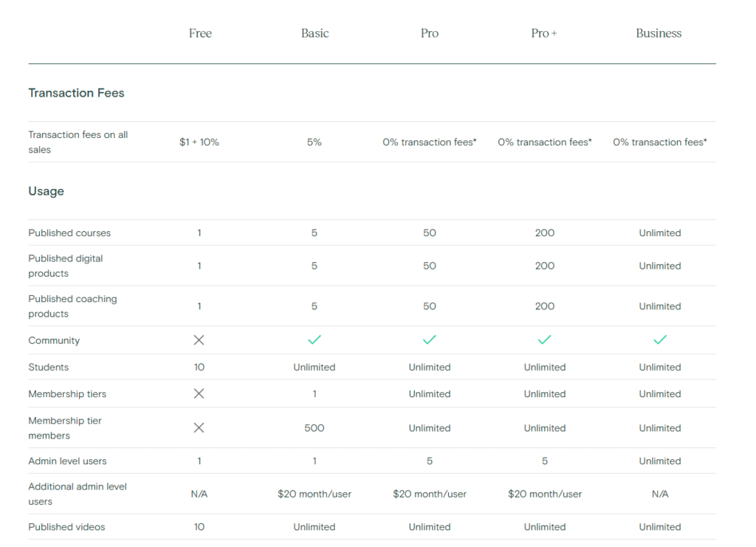Screen dimensions: 756x547
Task: Click Business plan '0% transaction fees*' cell
Action: (660, 142)
